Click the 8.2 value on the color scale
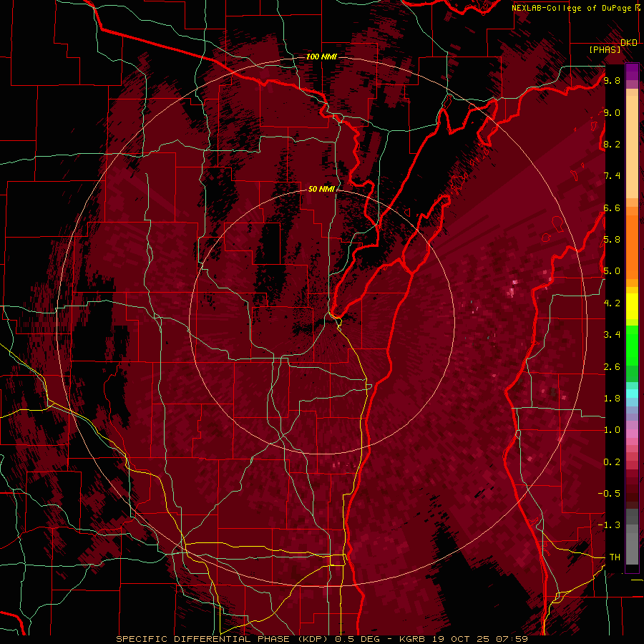Screen dimensions: 644x644 (x=612, y=144)
